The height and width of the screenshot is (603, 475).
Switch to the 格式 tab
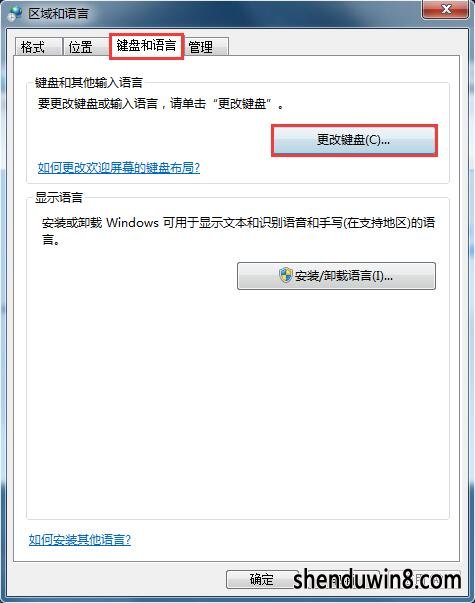(x=38, y=47)
